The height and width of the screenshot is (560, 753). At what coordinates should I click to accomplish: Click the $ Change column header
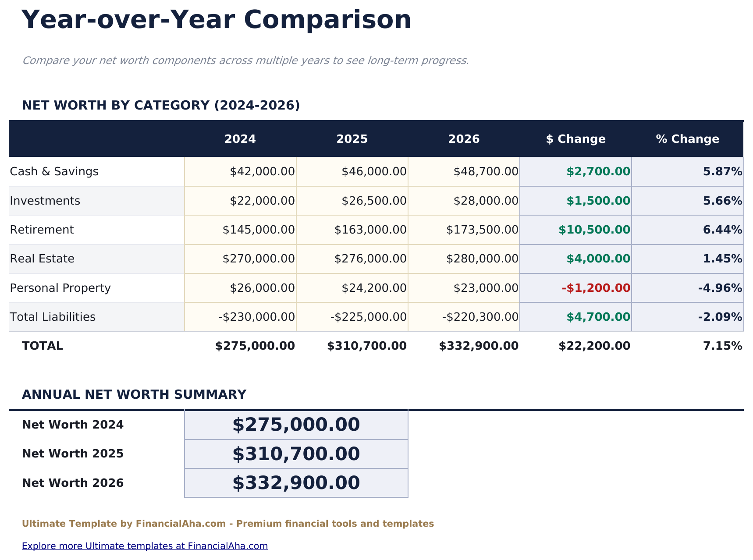[x=575, y=139]
